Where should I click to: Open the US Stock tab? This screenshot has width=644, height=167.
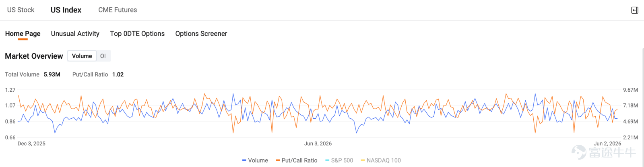(x=21, y=10)
